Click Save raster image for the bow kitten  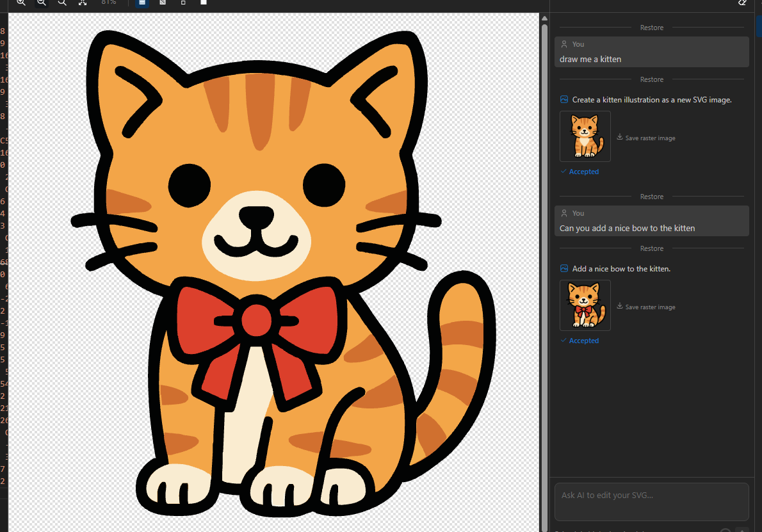(650, 307)
